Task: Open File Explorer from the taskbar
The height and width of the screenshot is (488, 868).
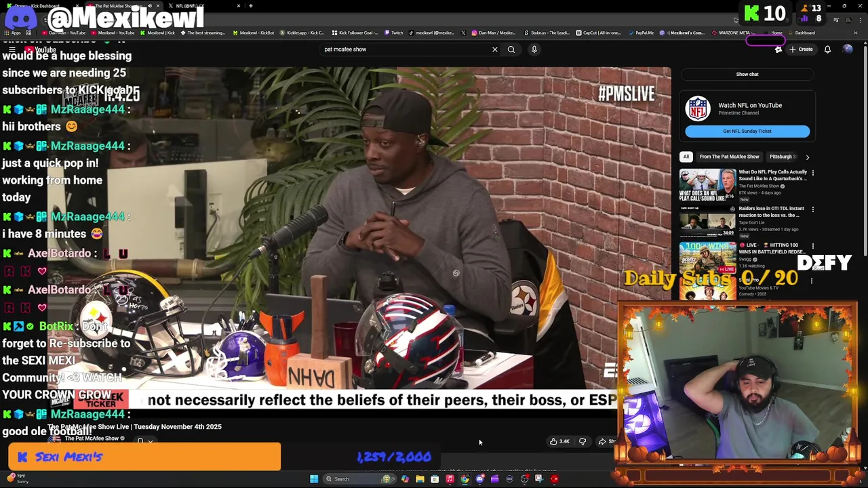Action: tap(420, 479)
